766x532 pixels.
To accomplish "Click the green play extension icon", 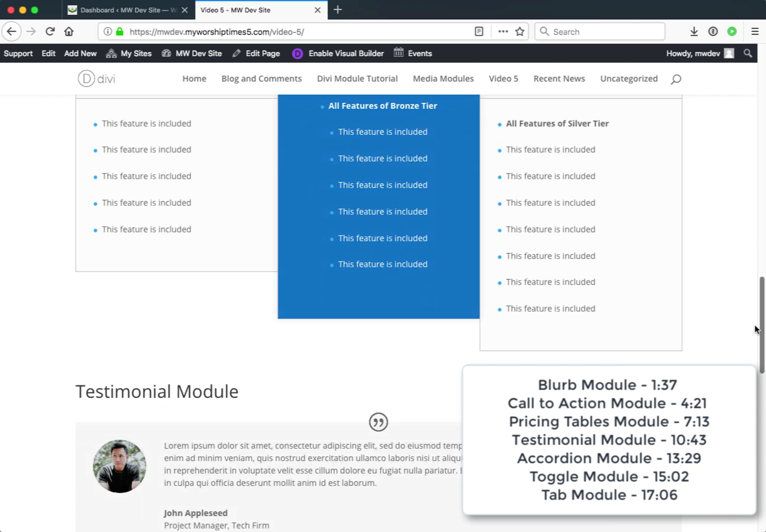I will [x=732, y=32].
